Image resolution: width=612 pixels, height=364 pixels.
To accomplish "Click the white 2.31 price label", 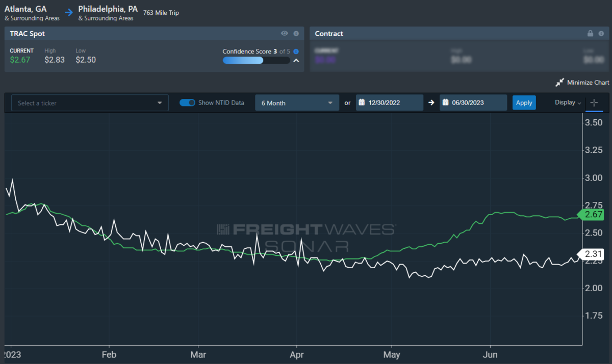I will tap(593, 253).
